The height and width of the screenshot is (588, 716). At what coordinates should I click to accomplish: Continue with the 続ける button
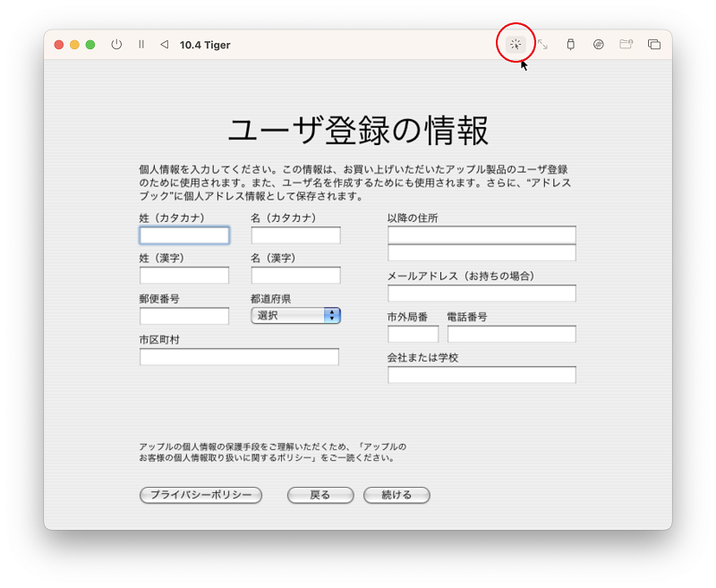coord(396,495)
